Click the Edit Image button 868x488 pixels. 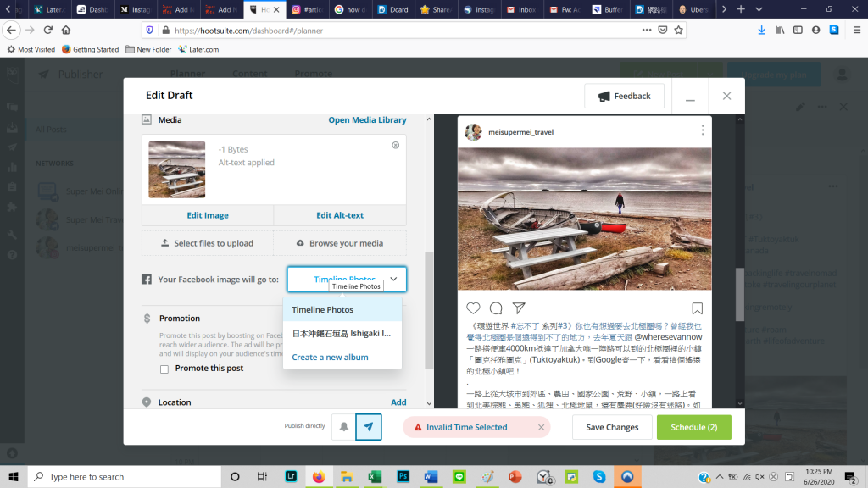pos(208,215)
